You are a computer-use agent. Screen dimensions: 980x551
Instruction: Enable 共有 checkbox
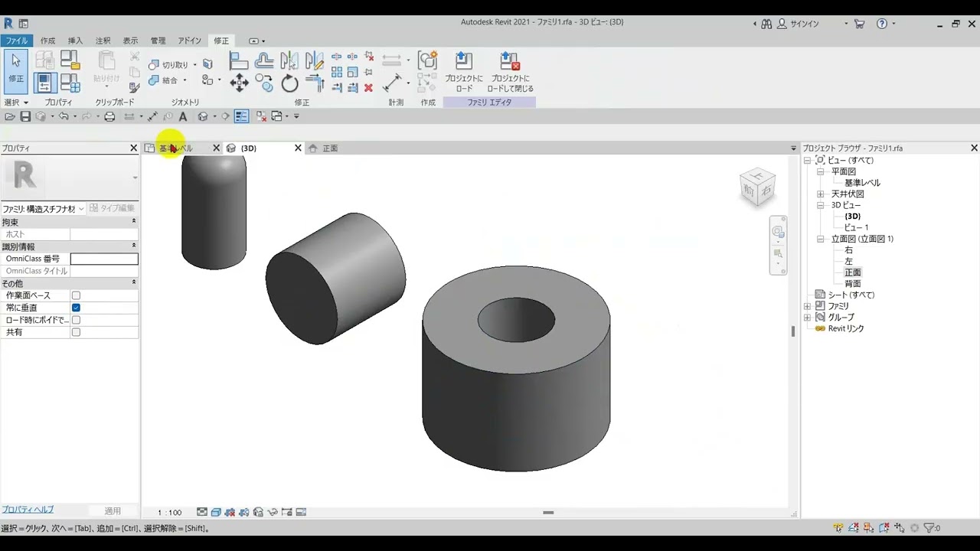[x=76, y=332]
